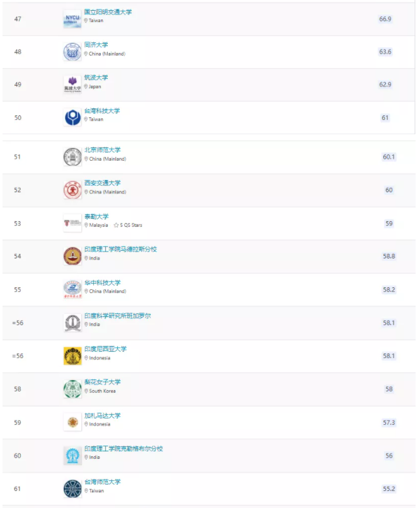Image resolution: width=420 pixels, height=508 pixels.
Task: Click the University of Tsukuba purple logo
Action: [x=73, y=85]
